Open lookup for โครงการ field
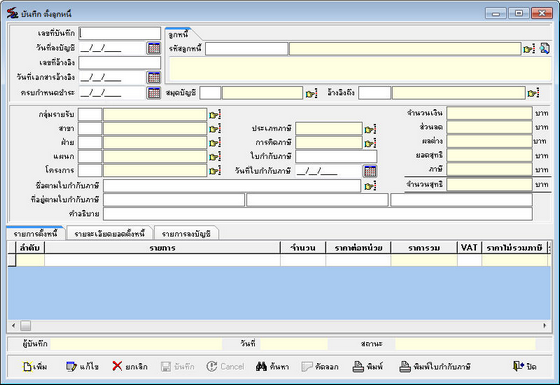 [215, 171]
